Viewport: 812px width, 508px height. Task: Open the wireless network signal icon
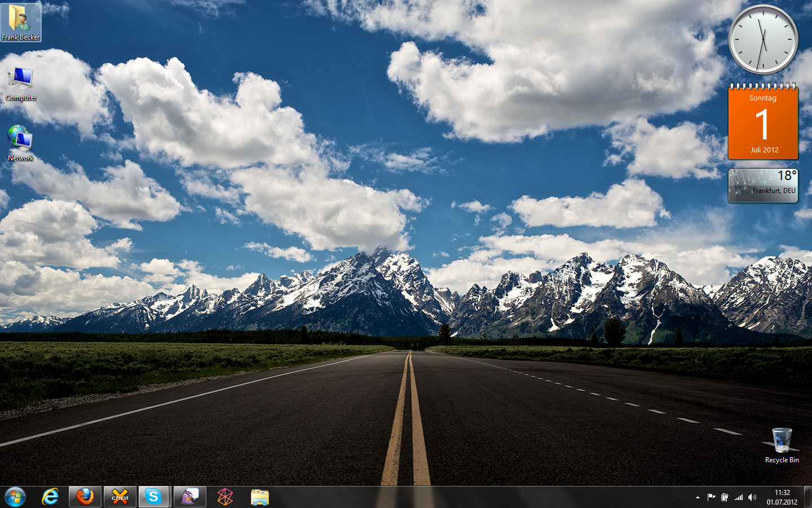point(739,497)
